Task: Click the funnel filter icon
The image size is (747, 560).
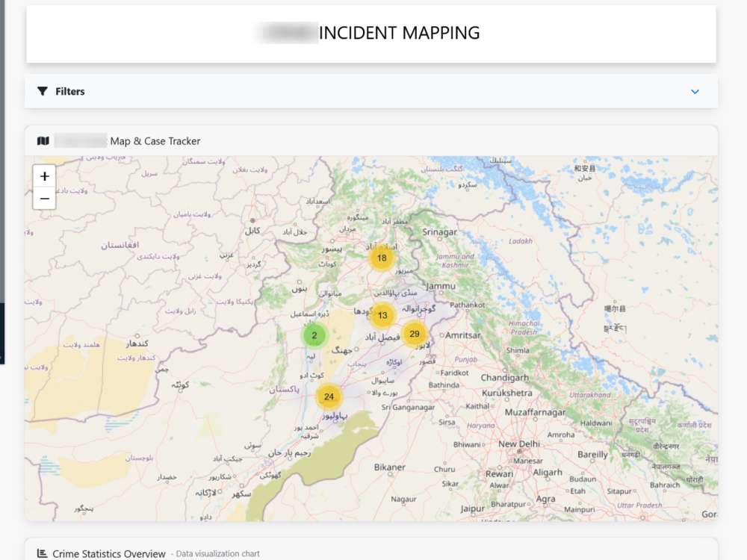Action: pyautogui.click(x=43, y=91)
